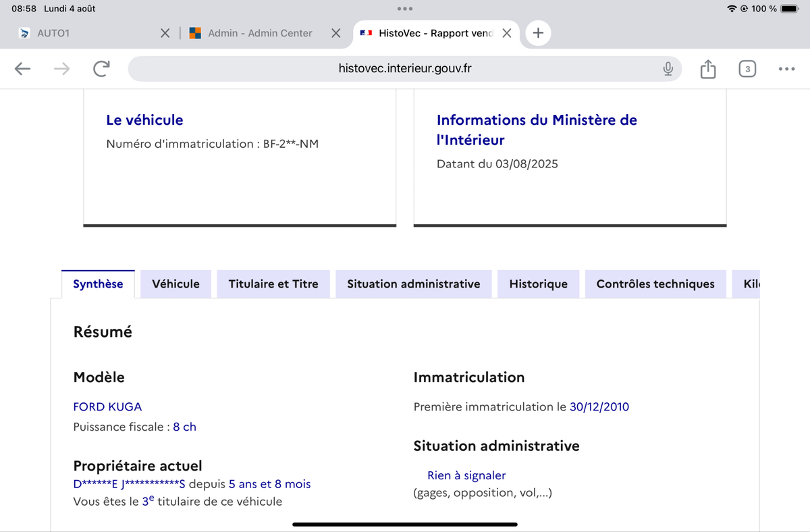The image size is (810, 532).
Task: Tap the Rien à signaler status
Action: click(466, 476)
